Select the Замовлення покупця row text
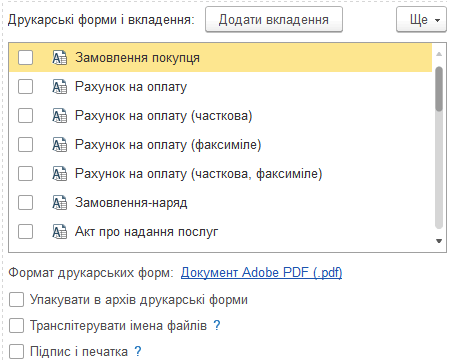 coord(137,58)
